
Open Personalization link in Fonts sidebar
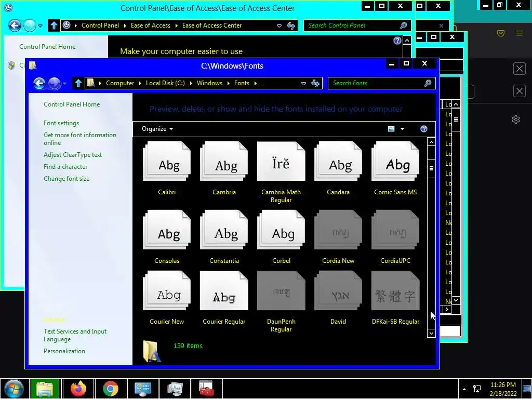64,351
